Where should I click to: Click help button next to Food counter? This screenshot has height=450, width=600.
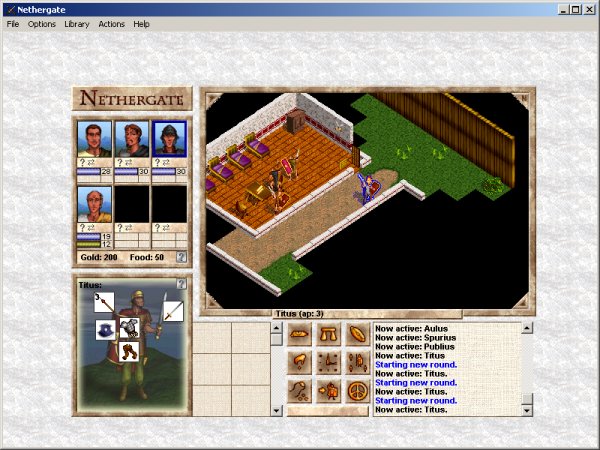click(181, 257)
